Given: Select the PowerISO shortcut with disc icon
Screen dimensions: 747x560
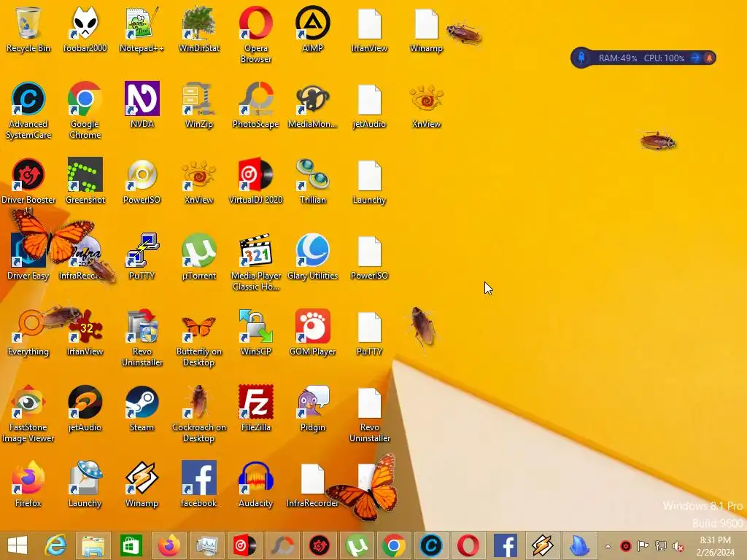Looking at the screenshot, I should [142, 181].
